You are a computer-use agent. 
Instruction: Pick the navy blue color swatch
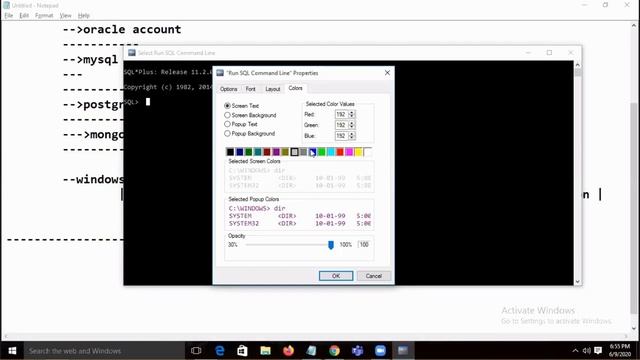pos(240,152)
